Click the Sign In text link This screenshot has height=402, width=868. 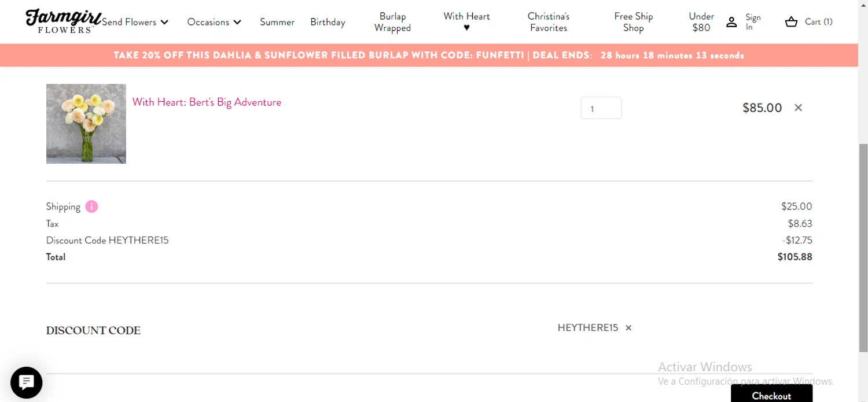pyautogui.click(x=753, y=22)
